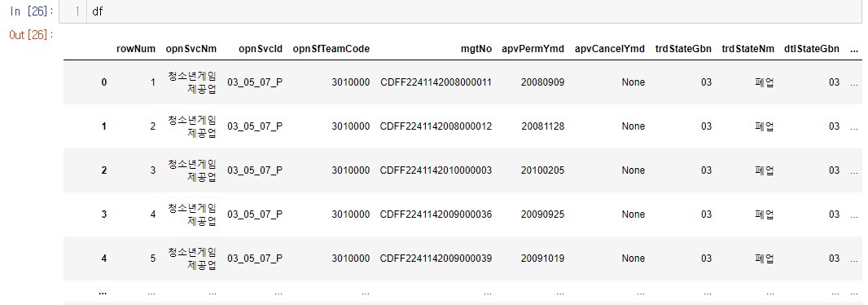Click the In [26] prompt label
This screenshot has height=305, width=868.
click(x=32, y=11)
